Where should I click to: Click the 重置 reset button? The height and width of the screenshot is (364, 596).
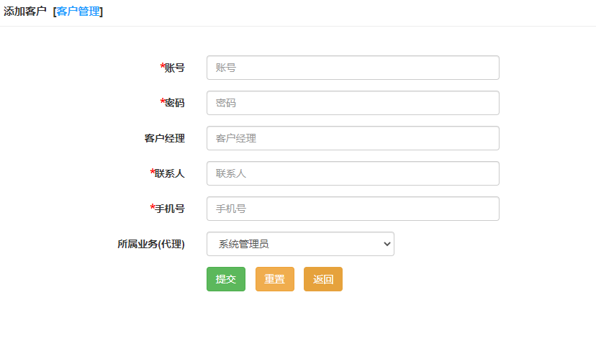coord(275,279)
